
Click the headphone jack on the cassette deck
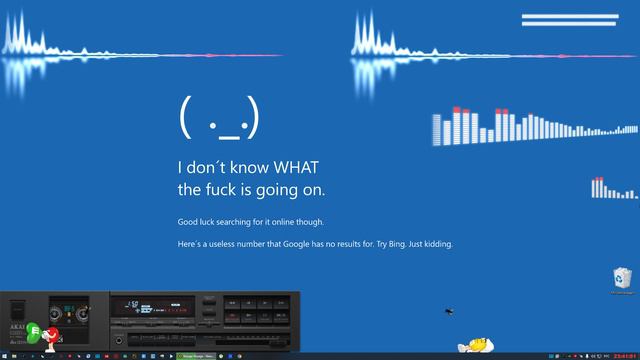point(119,341)
